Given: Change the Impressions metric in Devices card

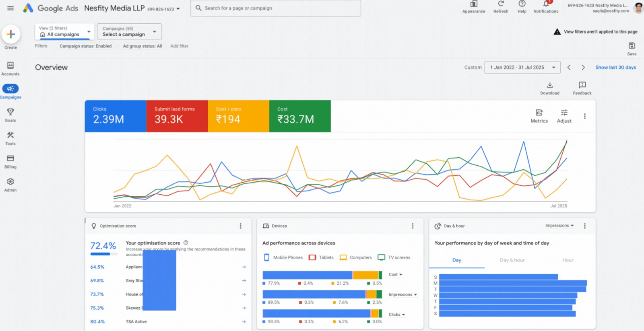Looking at the screenshot, I should point(403,295).
